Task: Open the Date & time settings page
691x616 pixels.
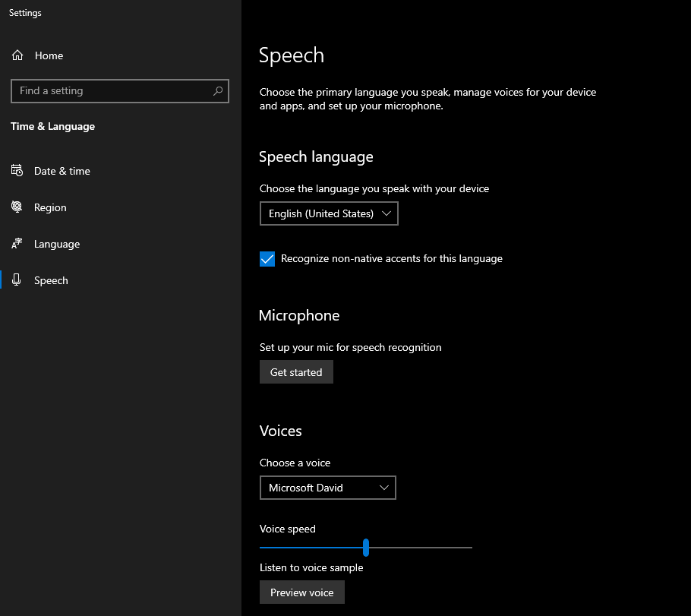Action: pos(62,171)
